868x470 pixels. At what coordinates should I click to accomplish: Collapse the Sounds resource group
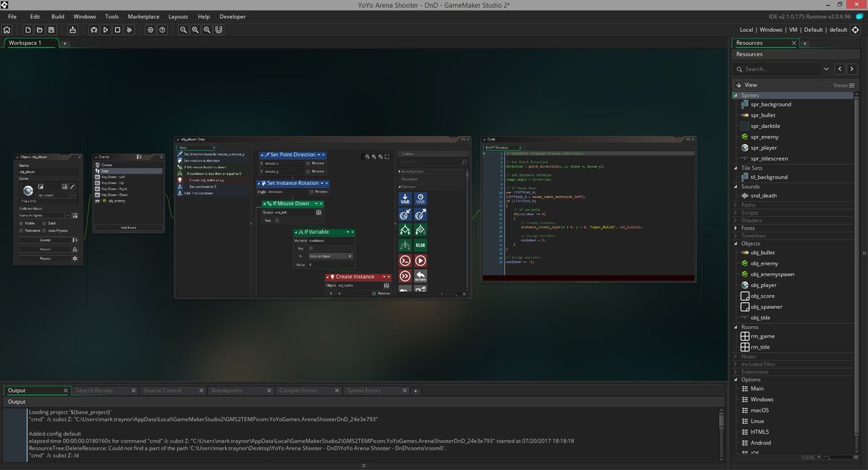point(736,187)
